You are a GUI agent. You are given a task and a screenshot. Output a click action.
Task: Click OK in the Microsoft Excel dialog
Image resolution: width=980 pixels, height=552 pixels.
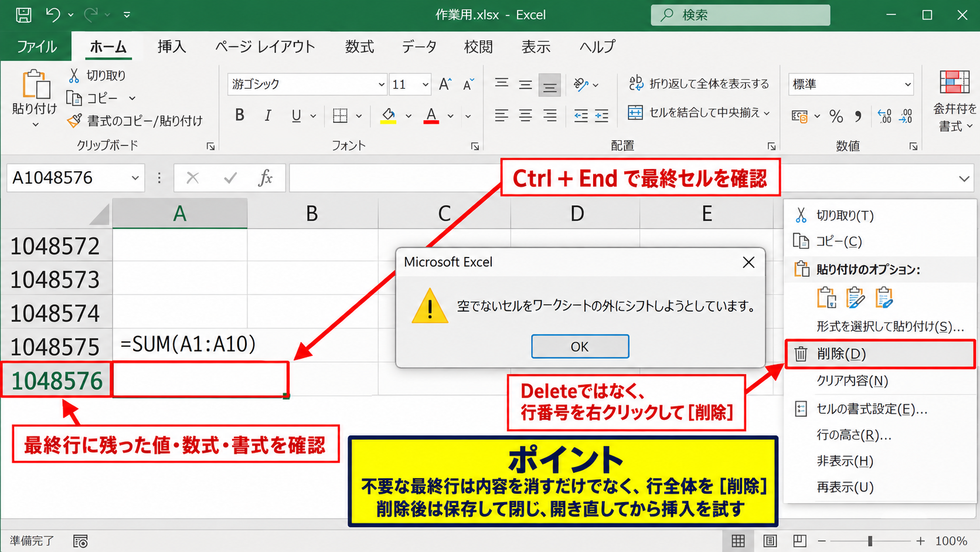pyautogui.click(x=580, y=346)
